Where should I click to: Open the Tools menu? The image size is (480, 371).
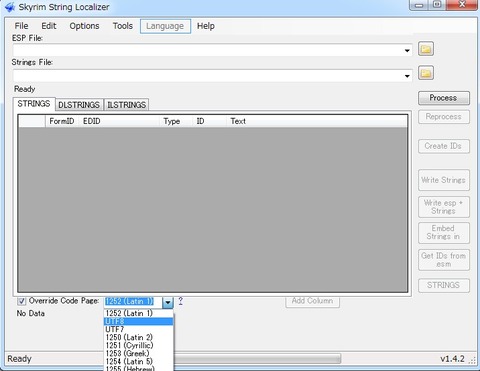(x=123, y=26)
